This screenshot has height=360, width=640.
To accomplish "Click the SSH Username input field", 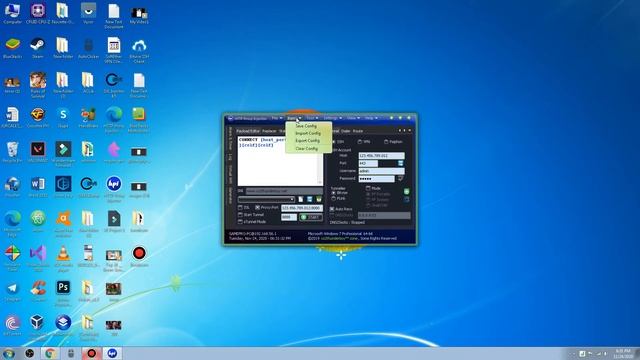I will point(381,171).
